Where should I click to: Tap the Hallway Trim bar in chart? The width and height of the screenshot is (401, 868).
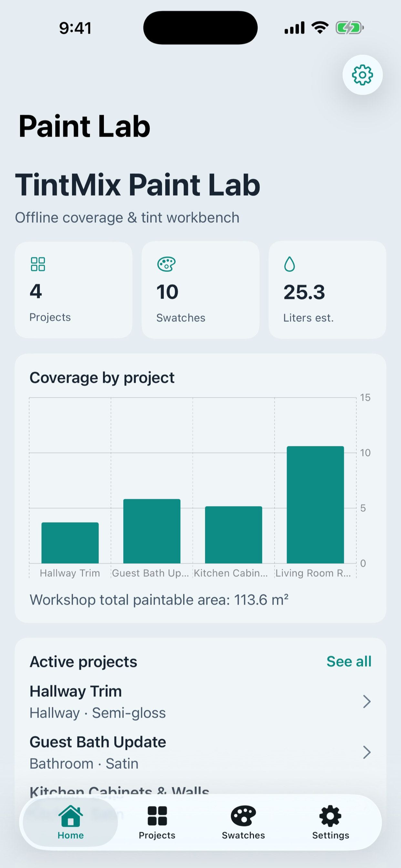[70, 543]
